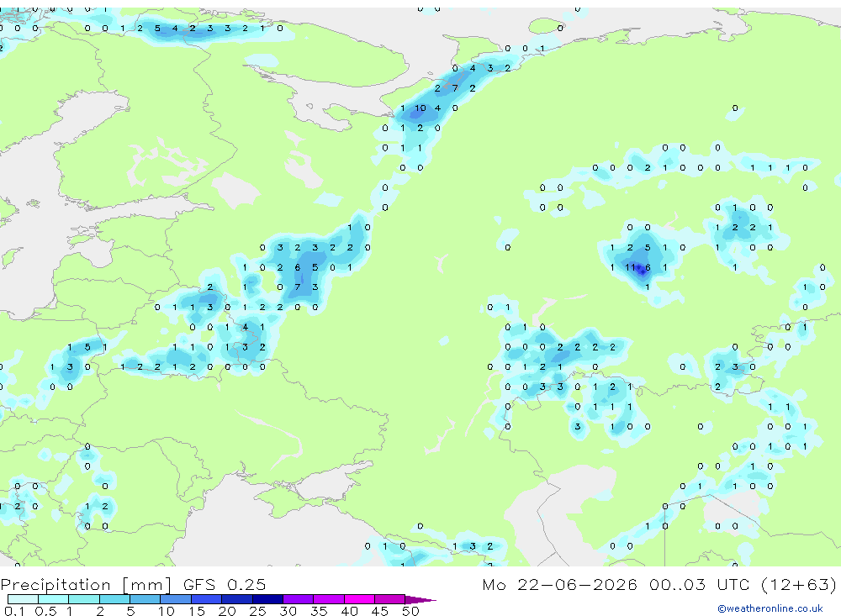Click the lightest 0.1–0.5 mm legend swatch
The height and width of the screenshot is (616, 841).
pos(23,599)
